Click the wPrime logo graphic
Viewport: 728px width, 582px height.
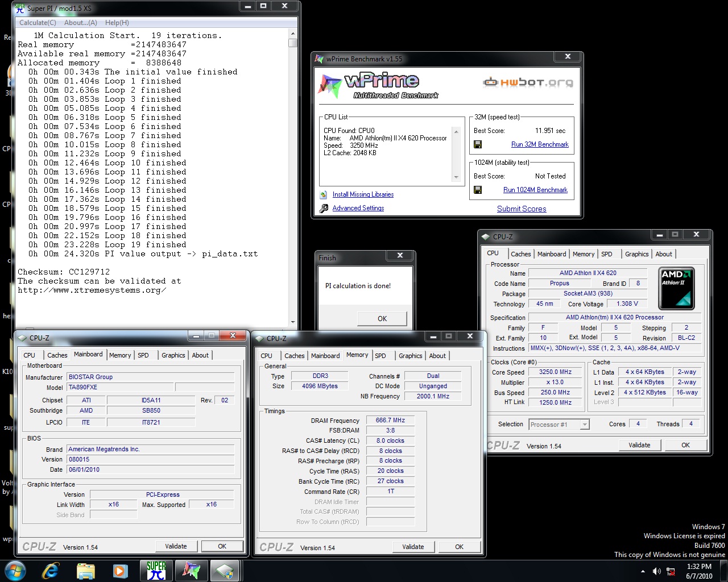click(x=378, y=85)
